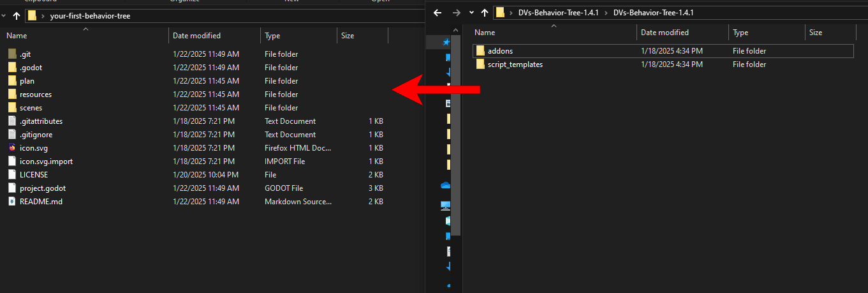Click the addons folder icon in right window
The width and height of the screenshot is (868, 293).
(480, 51)
